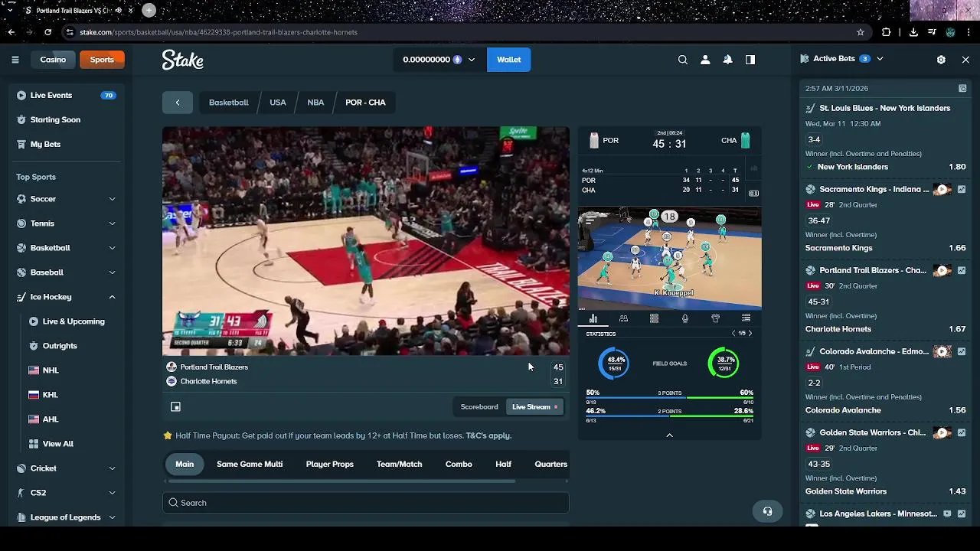Open stats icon for Portland Trail Blazers bet
980x551 pixels.
(x=962, y=271)
